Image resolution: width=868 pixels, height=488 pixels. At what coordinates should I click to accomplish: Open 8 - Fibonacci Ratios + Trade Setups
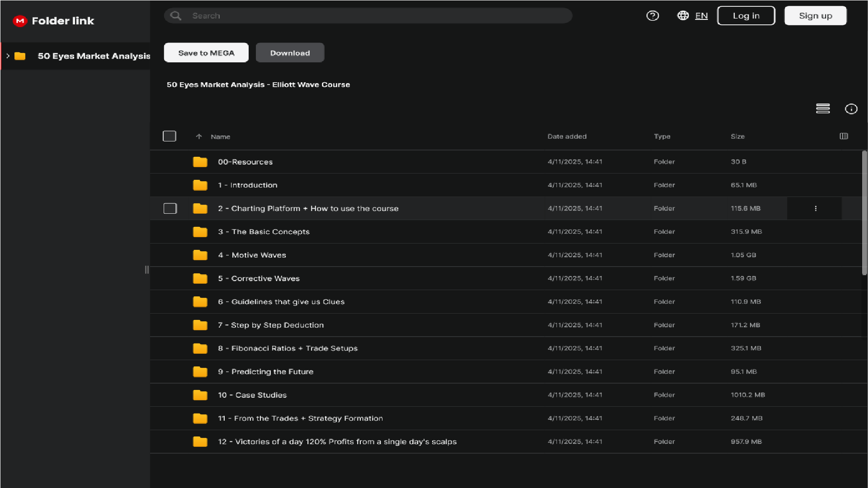(x=288, y=348)
